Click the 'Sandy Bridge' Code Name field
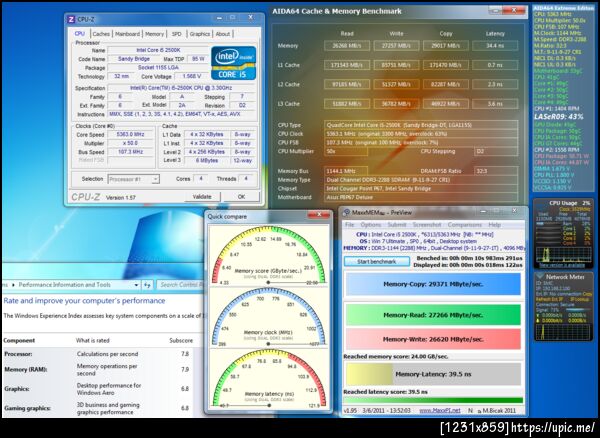Screen dimensions: 600x438 click(134, 59)
